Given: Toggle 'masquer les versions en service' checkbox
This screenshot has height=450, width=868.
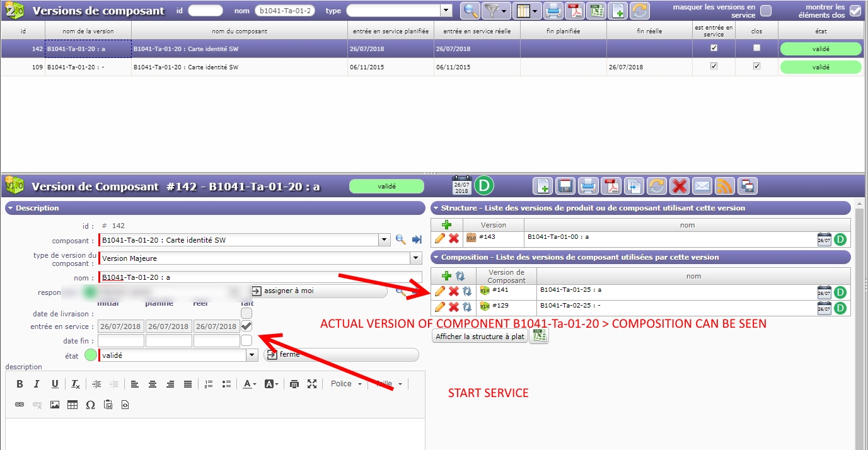Looking at the screenshot, I should (765, 11).
